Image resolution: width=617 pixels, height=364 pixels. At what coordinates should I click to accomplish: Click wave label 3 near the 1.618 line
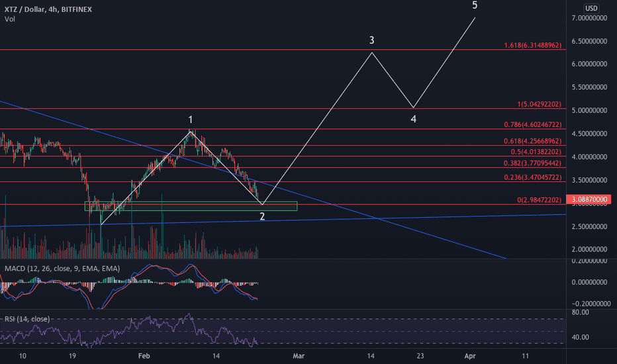point(371,40)
